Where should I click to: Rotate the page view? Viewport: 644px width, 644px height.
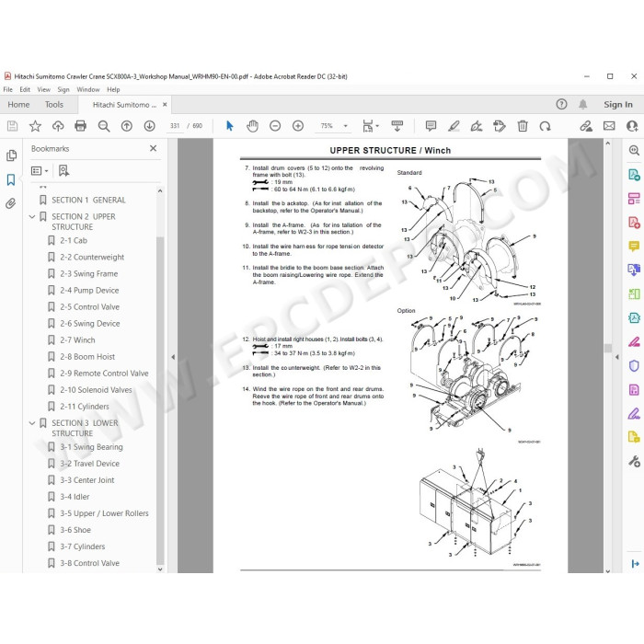[545, 126]
